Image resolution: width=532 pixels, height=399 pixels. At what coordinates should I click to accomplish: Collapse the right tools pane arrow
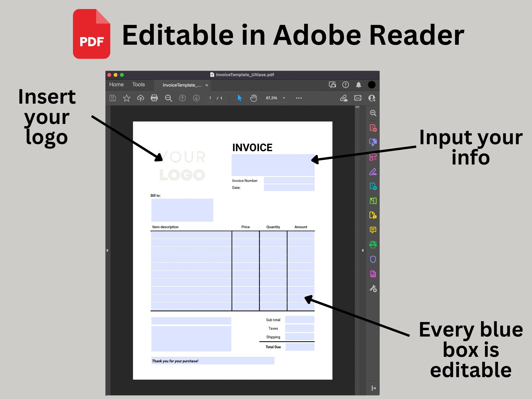[362, 250]
